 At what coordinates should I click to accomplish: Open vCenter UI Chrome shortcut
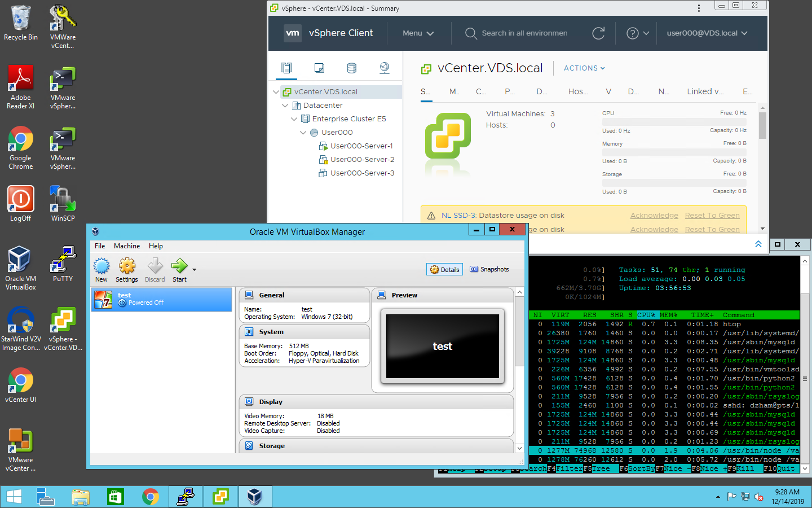(x=20, y=385)
